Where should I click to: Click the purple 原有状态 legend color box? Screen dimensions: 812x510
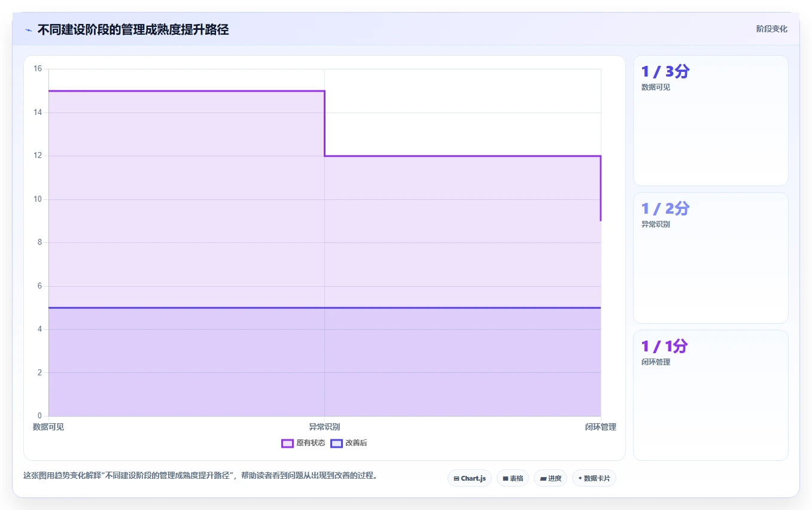(x=287, y=443)
